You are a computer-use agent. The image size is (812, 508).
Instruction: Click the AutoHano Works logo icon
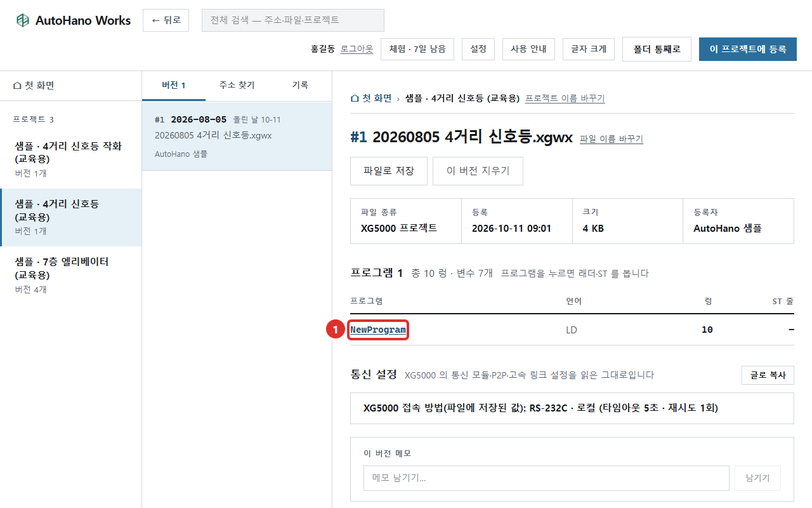[x=23, y=20]
